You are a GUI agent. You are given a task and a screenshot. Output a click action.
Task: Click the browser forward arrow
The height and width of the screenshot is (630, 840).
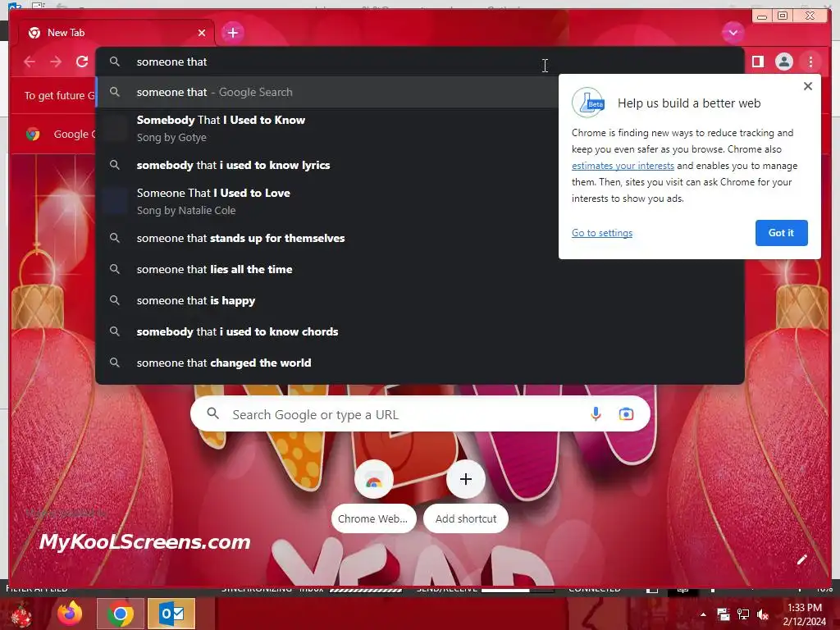[56, 62]
